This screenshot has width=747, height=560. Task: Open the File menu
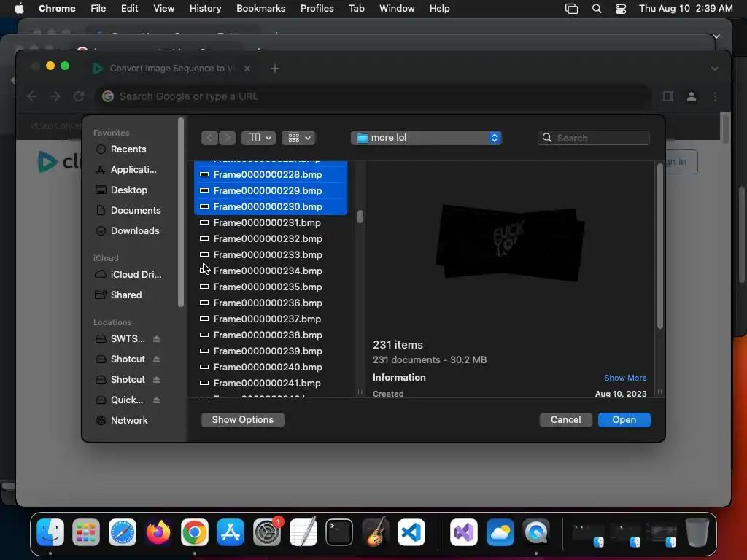coord(98,9)
